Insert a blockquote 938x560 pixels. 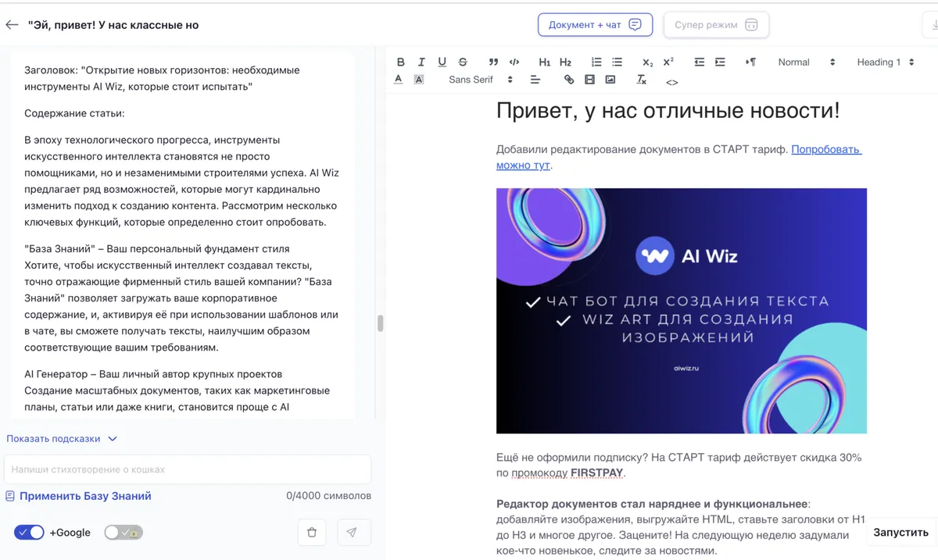tap(493, 62)
